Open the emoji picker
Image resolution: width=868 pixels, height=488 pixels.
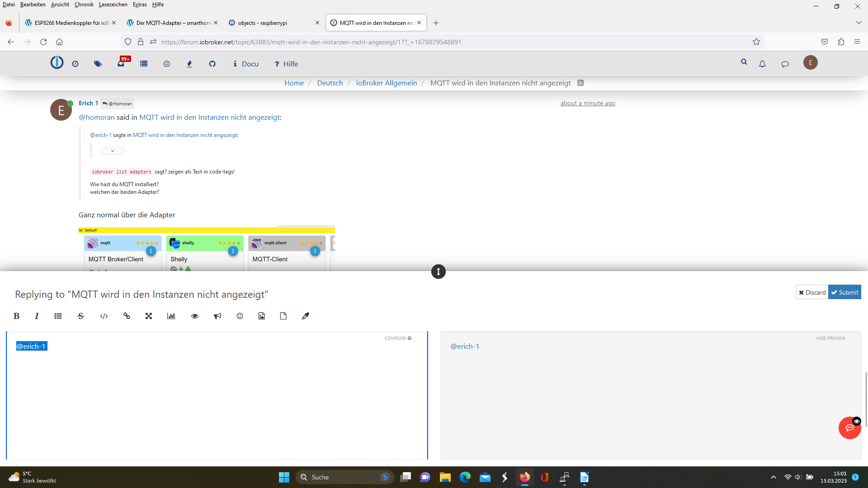tap(240, 316)
